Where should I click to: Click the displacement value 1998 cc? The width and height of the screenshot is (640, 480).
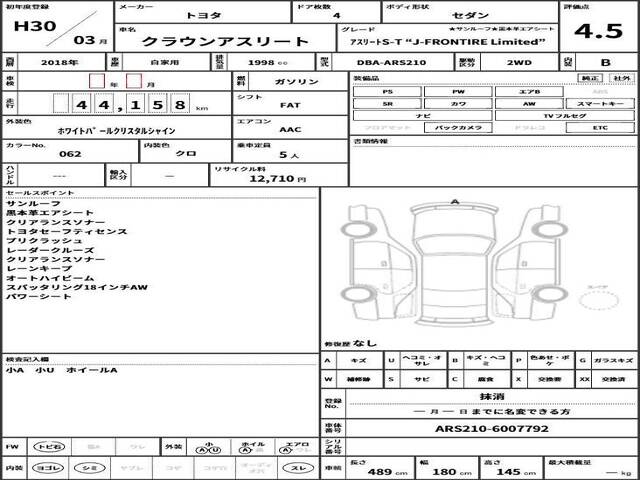tap(268, 62)
